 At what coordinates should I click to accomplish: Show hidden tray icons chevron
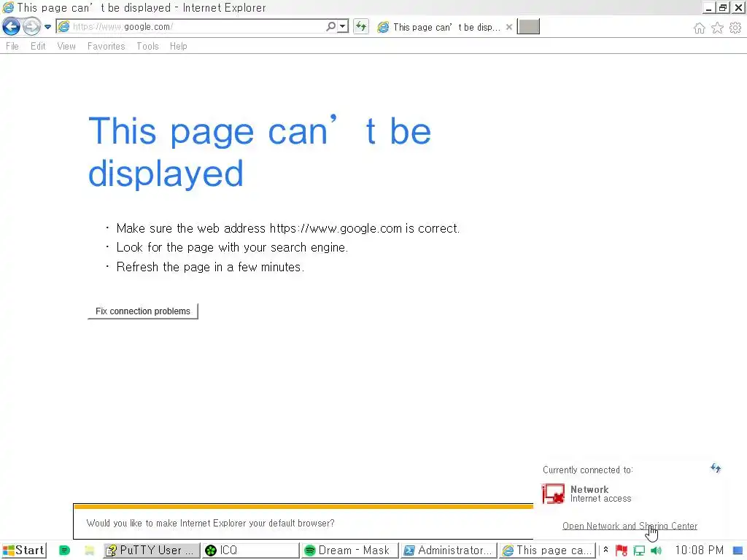(605, 550)
